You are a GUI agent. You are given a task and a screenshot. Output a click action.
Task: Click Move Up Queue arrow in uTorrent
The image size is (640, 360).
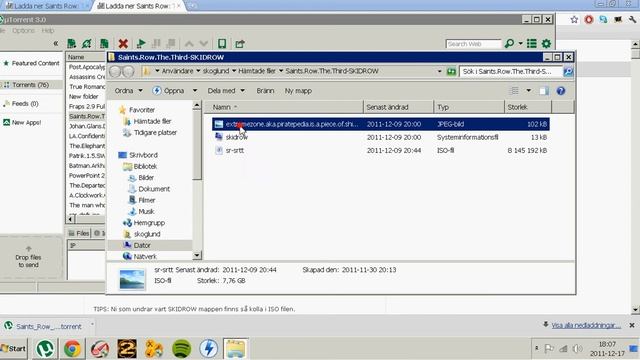pos(189,43)
